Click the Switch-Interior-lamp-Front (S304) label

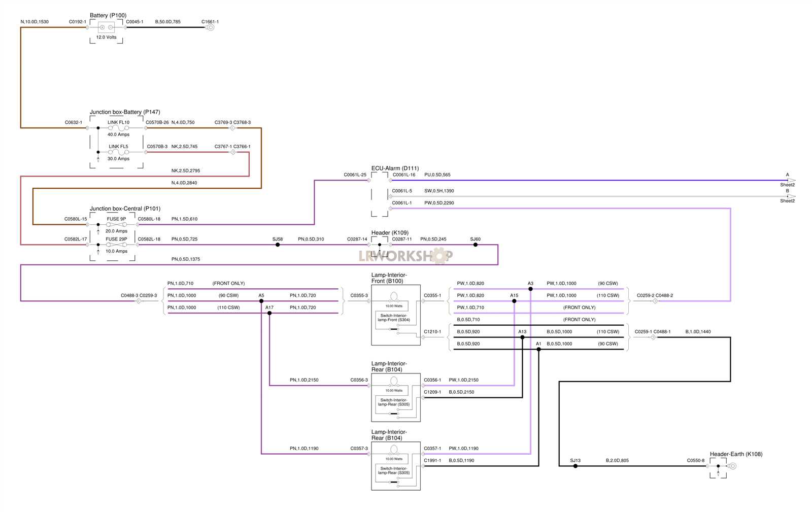click(394, 318)
